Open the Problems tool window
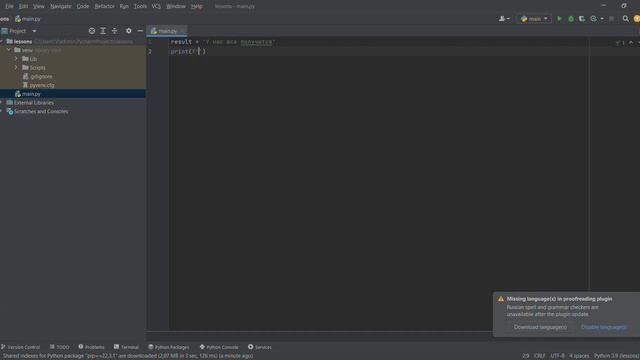This screenshot has height=360, width=640. (x=91, y=347)
